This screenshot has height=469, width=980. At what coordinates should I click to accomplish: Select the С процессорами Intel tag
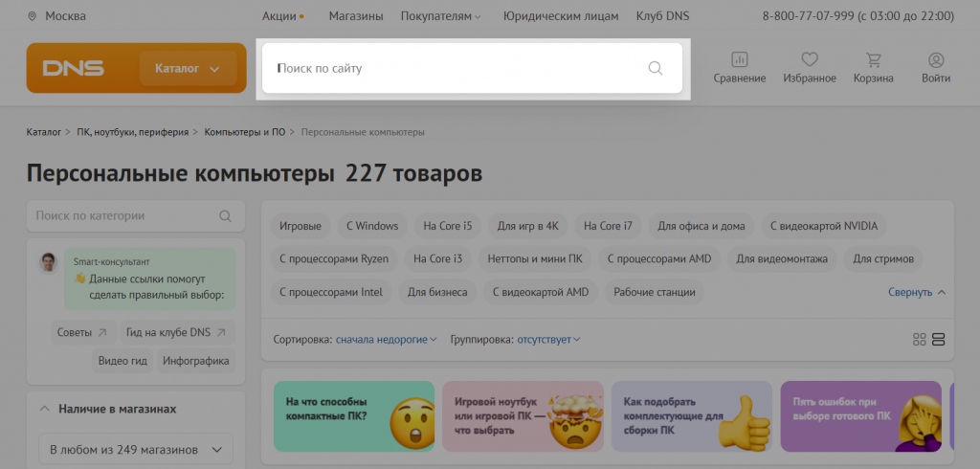pos(331,292)
